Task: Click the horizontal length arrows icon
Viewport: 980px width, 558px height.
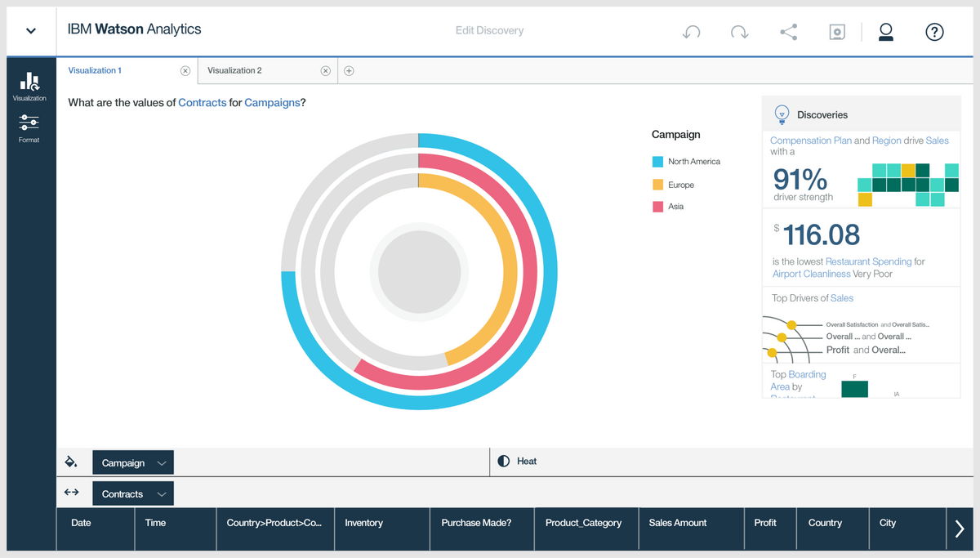Action: (71, 493)
